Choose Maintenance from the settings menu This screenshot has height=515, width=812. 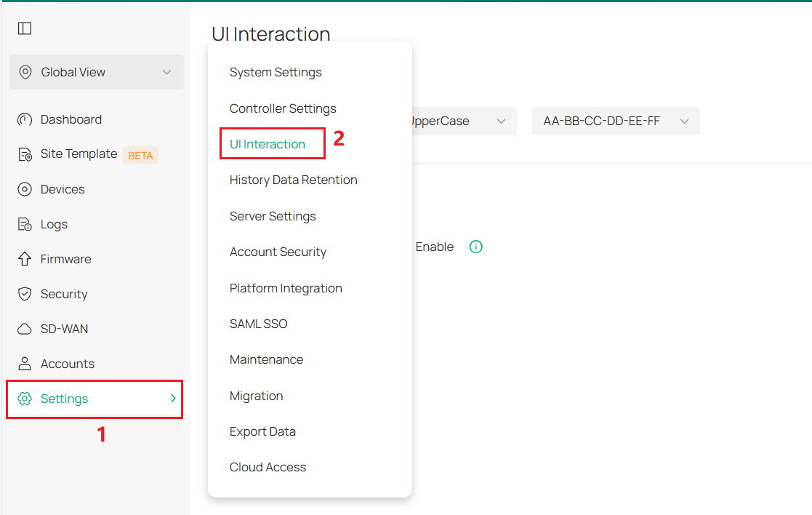266,359
